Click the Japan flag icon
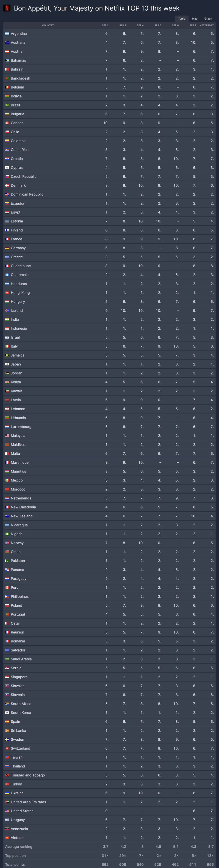This screenshot has height=868, width=219. [7, 364]
